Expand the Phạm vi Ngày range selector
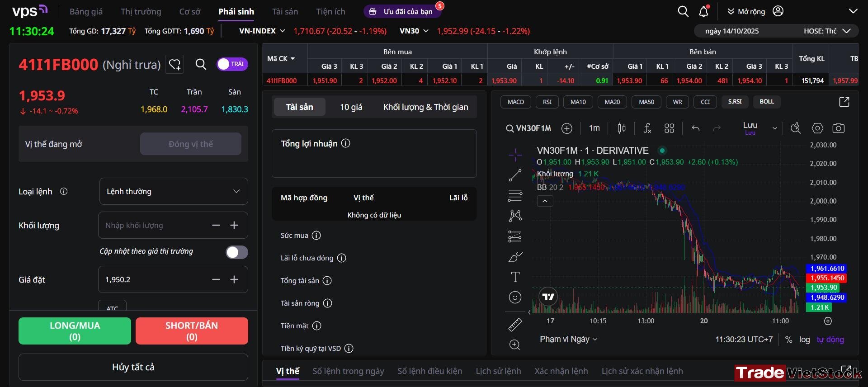868x387 pixels. point(568,339)
